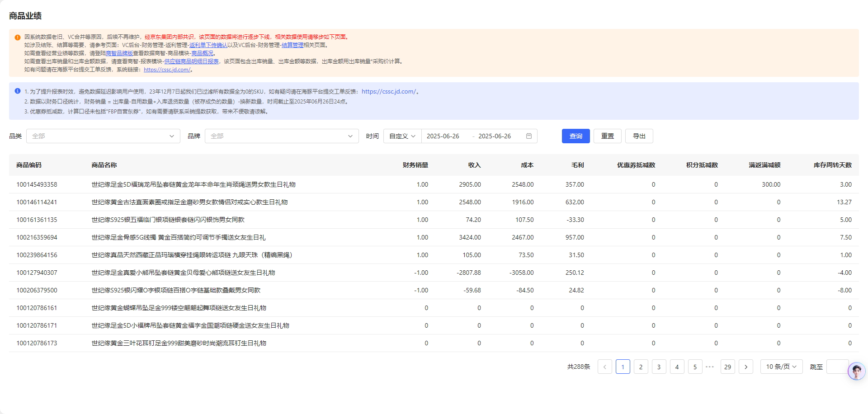Image resolution: width=868 pixels, height=414 pixels.
Task: Click the blue info notice icon
Action: click(18, 91)
